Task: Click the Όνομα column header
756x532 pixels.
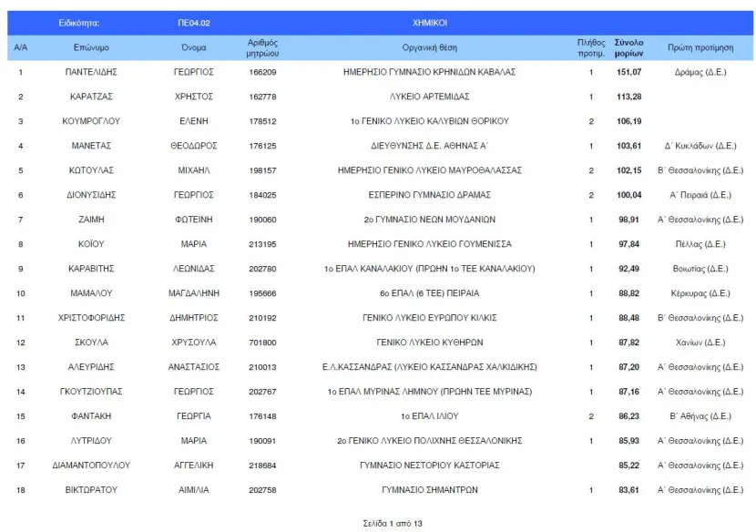Action: pos(194,47)
